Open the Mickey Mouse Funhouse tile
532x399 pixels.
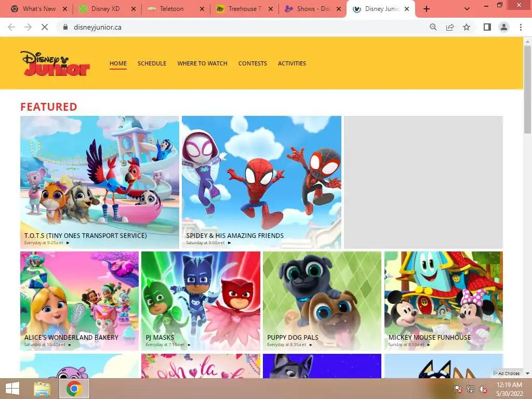click(444, 301)
